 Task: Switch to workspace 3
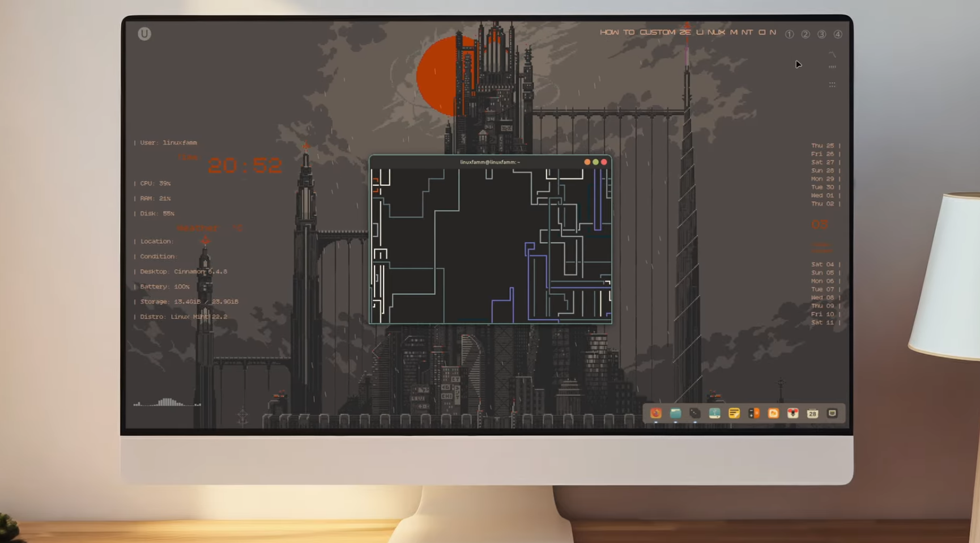821,34
